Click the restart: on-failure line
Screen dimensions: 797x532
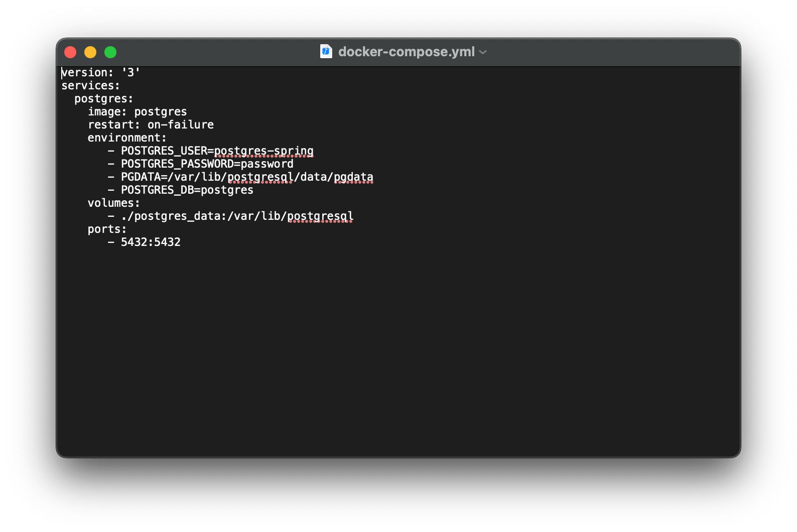[151, 124]
